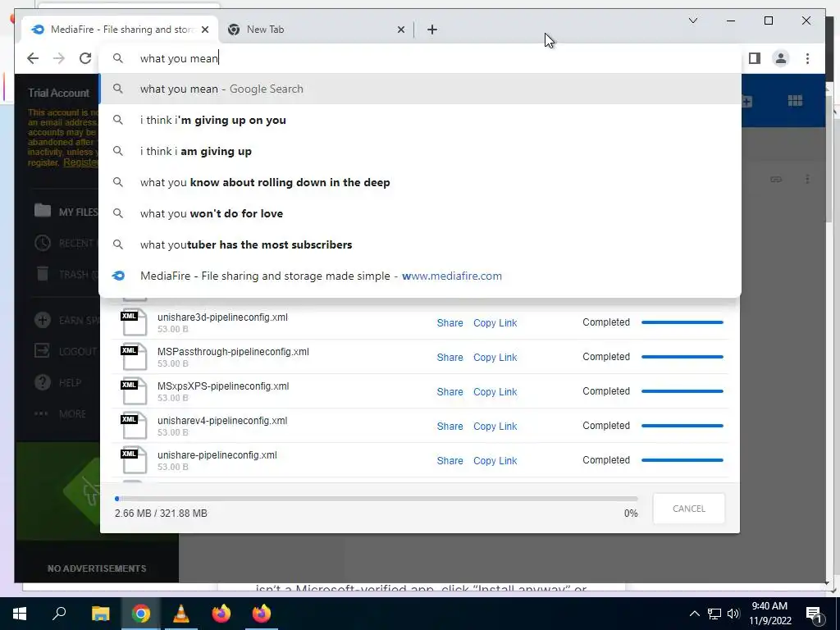Click file name unishare-pipelineconfig.xml
Screen dimensions: 840x630
click(217, 454)
